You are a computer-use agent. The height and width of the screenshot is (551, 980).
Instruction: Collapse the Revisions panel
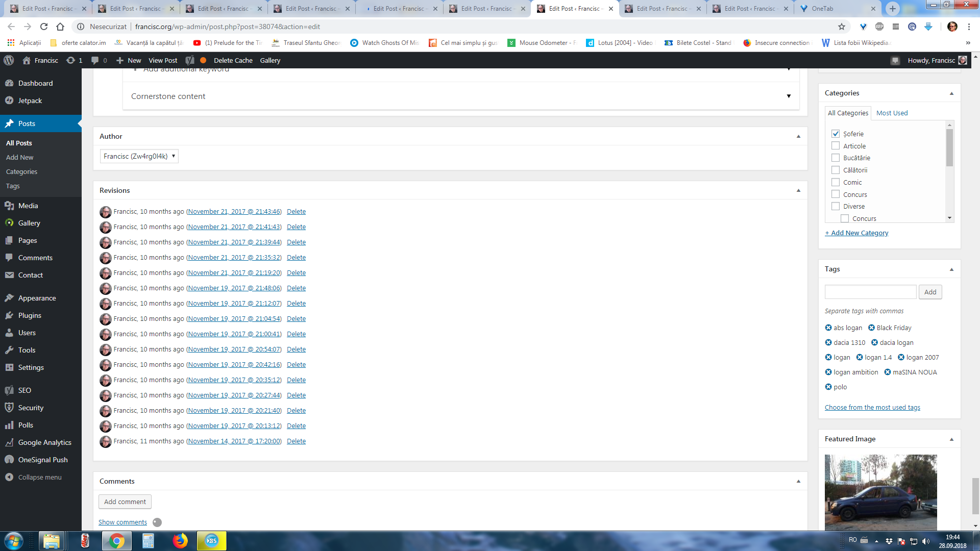click(798, 190)
